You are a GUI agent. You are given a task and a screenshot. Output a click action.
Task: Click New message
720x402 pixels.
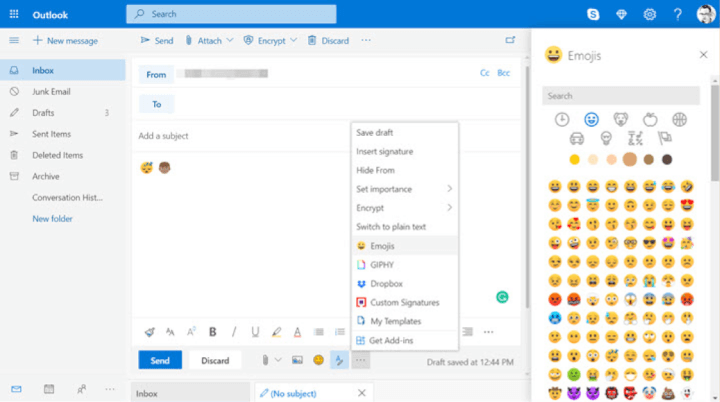click(x=65, y=40)
